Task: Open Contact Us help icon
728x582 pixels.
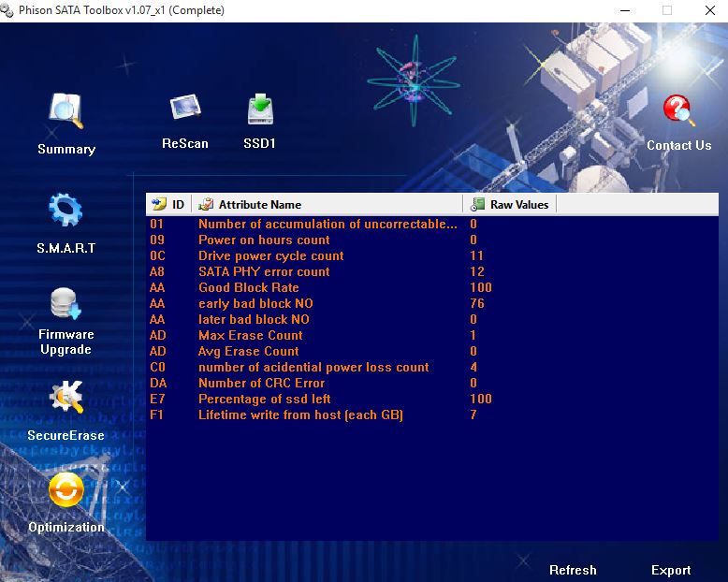Action: [x=678, y=110]
